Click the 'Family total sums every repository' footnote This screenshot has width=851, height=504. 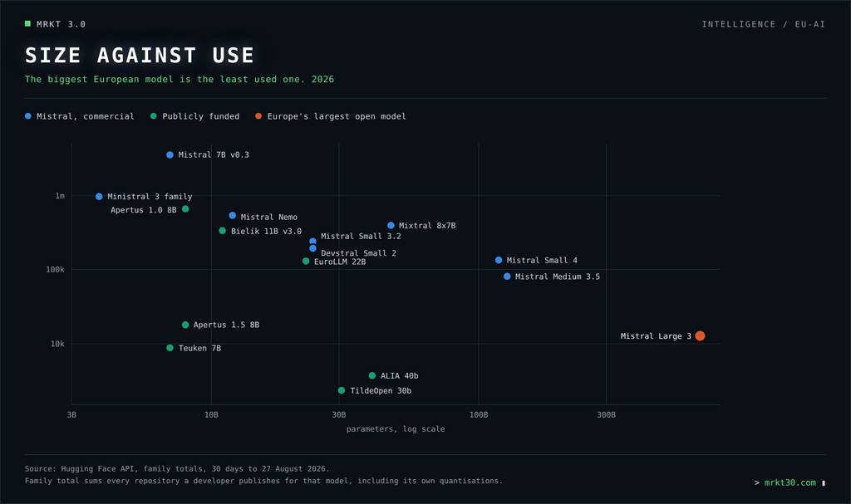pos(263,481)
